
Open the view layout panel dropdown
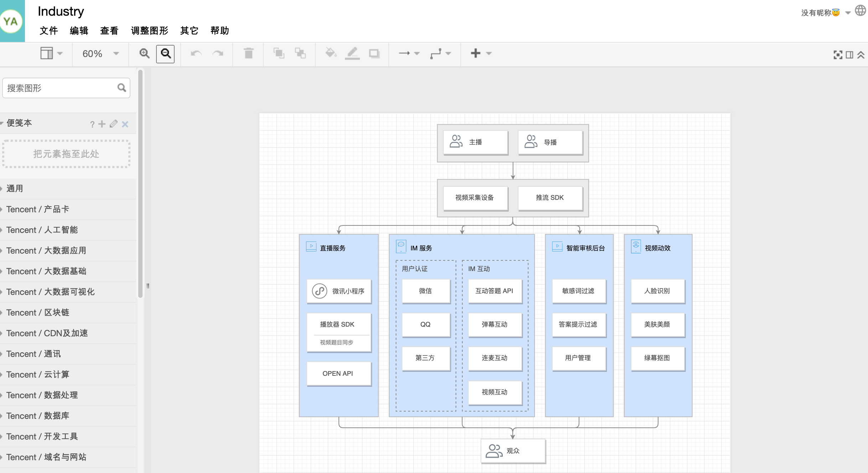point(51,53)
